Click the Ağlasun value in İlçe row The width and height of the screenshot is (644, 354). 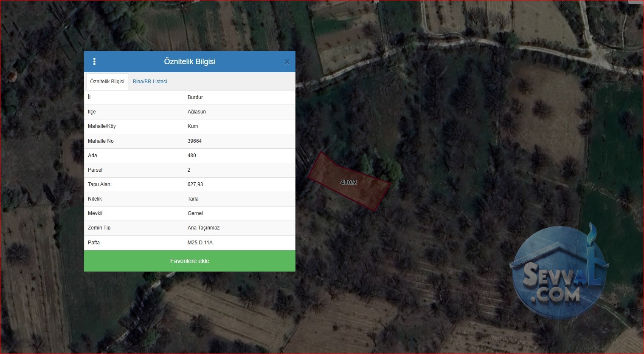click(x=197, y=112)
